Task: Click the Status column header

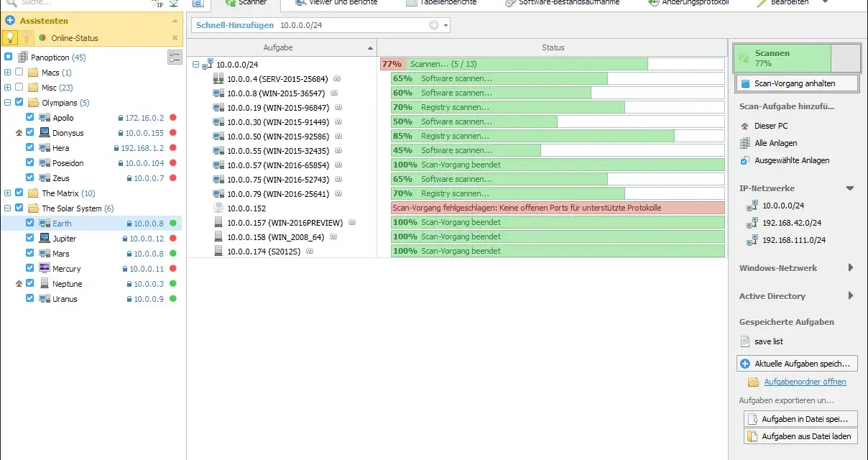Action: click(x=553, y=47)
